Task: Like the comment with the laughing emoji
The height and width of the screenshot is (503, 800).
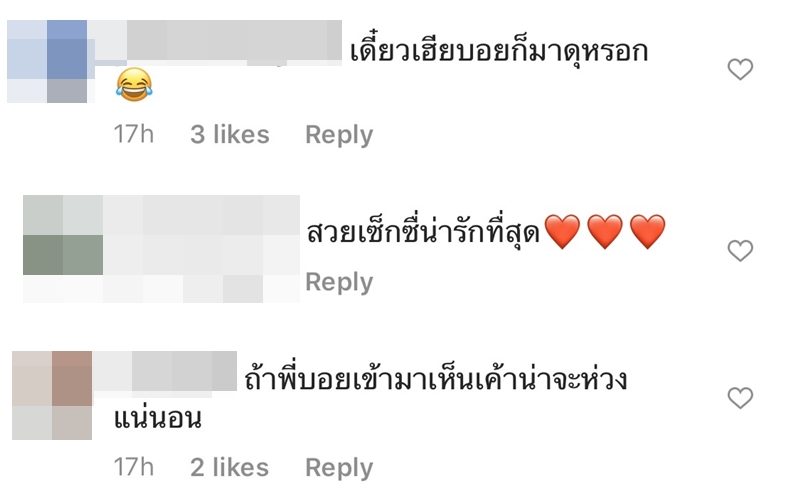Action: [740, 69]
